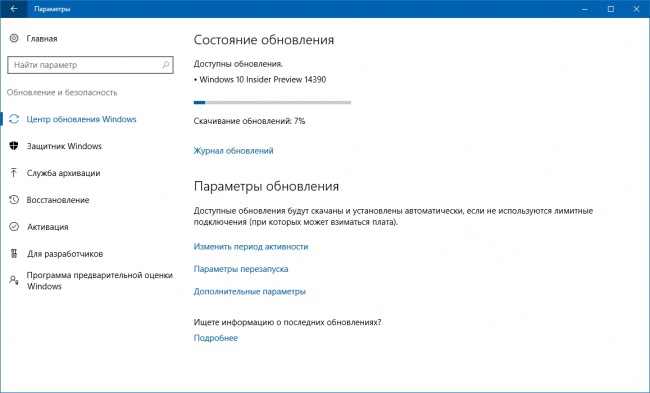Click the Скачивание обновлений: 7% status text
The image size is (650, 393).
point(249,121)
